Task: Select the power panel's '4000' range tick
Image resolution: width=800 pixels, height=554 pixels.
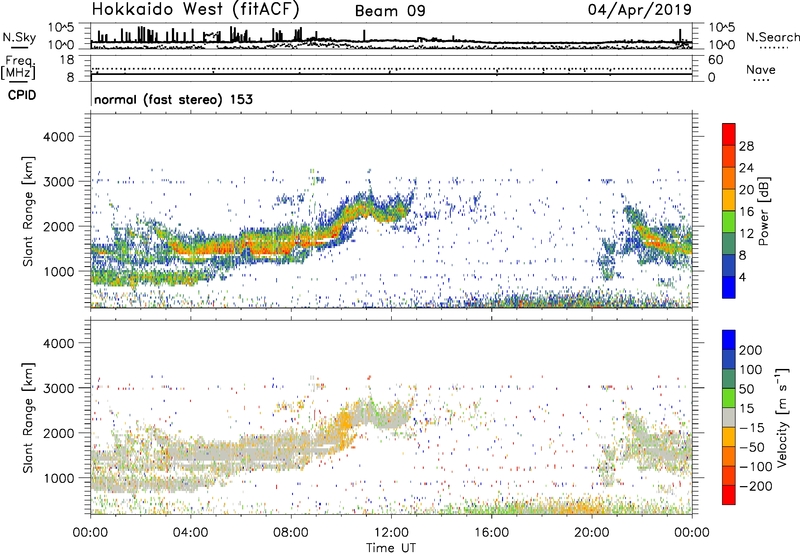Action: coord(59,137)
